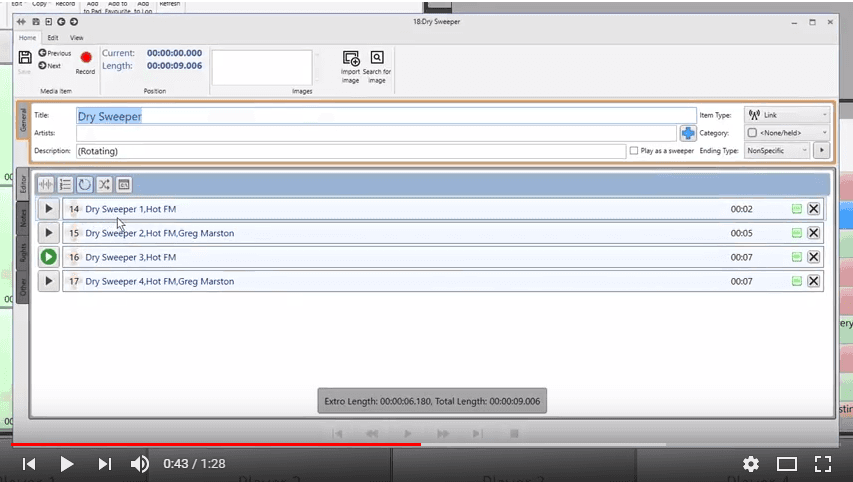Click the images preview box in ribbon

[262, 67]
